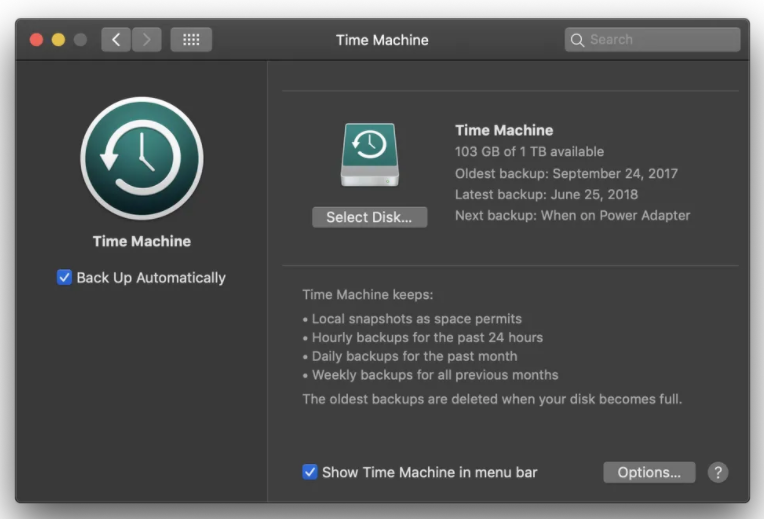The height and width of the screenshot is (519, 764).
Task: Go back with the left chevron button
Action: (x=116, y=39)
